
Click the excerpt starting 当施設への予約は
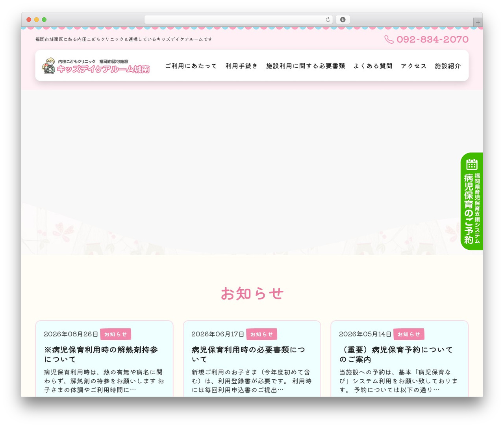coord(399,381)
